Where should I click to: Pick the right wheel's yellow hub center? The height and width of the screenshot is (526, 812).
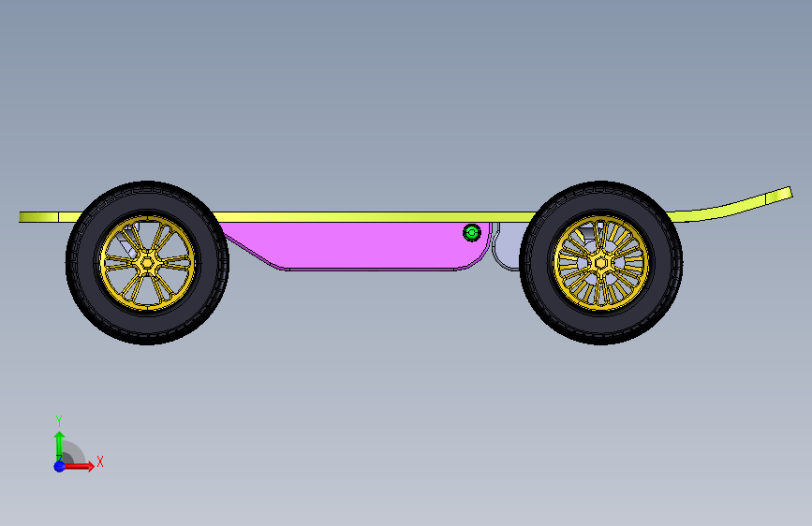600,263
